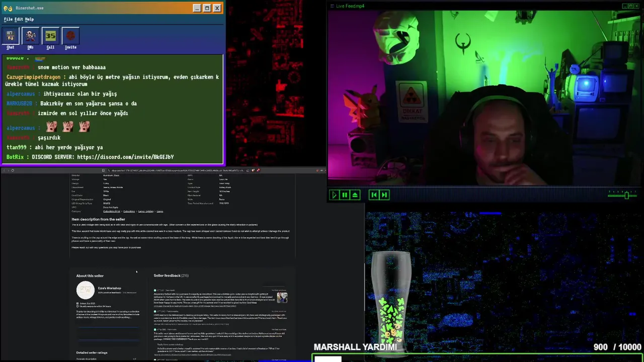Open the File menu in Bizarchat
This screenshot has width=644, height=362.
point(8,19)
